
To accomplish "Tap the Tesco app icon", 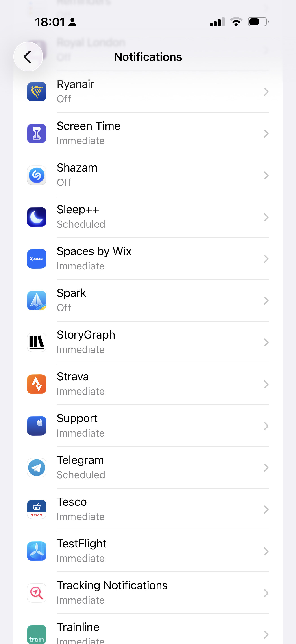I will tap(37, 509).
